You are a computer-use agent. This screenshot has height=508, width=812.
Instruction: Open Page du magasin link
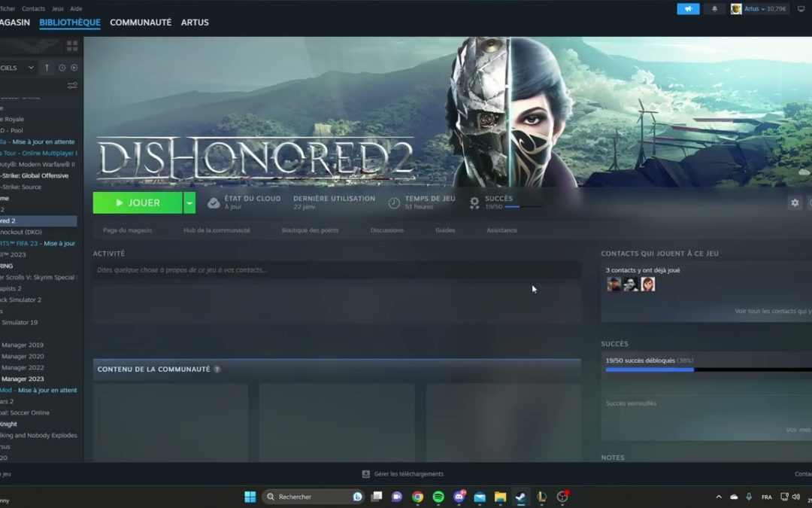click(x=127, y=230)
